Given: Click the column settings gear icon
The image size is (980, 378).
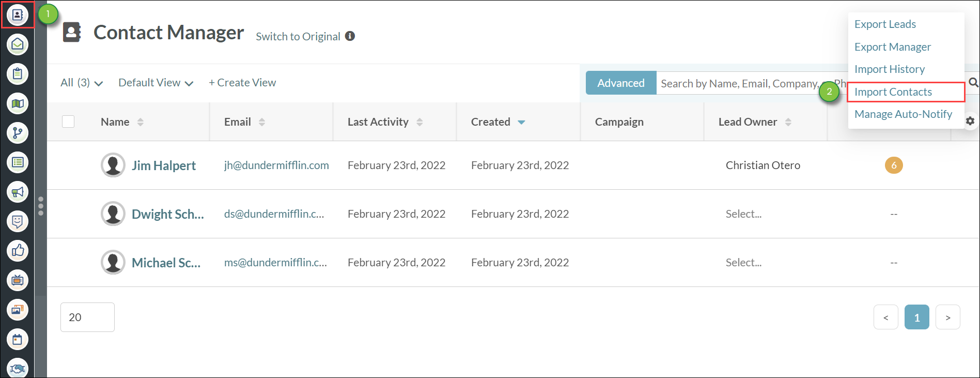Looking at the screenshot, I should click(x=970, y=121).
